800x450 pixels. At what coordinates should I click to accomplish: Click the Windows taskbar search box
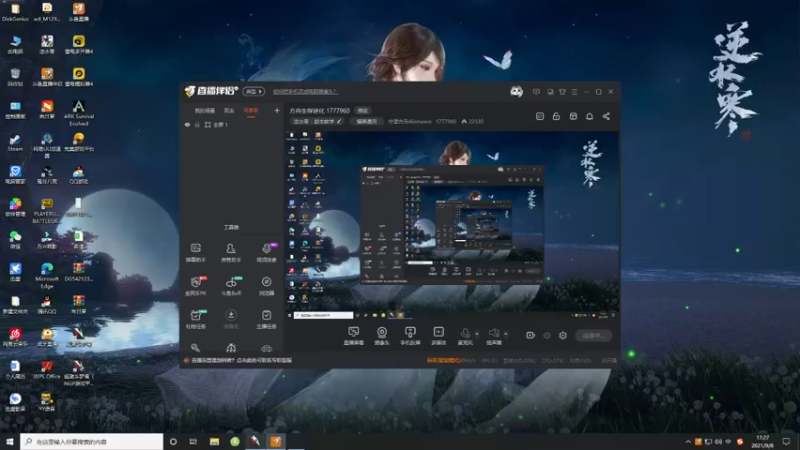[x=92, y=442]
